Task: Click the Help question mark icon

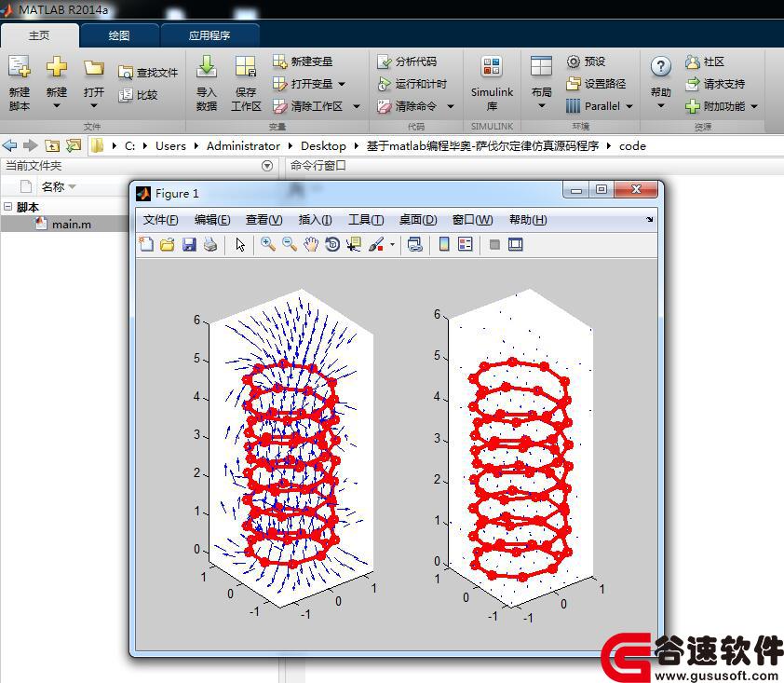Action: [x=660, y=66]
